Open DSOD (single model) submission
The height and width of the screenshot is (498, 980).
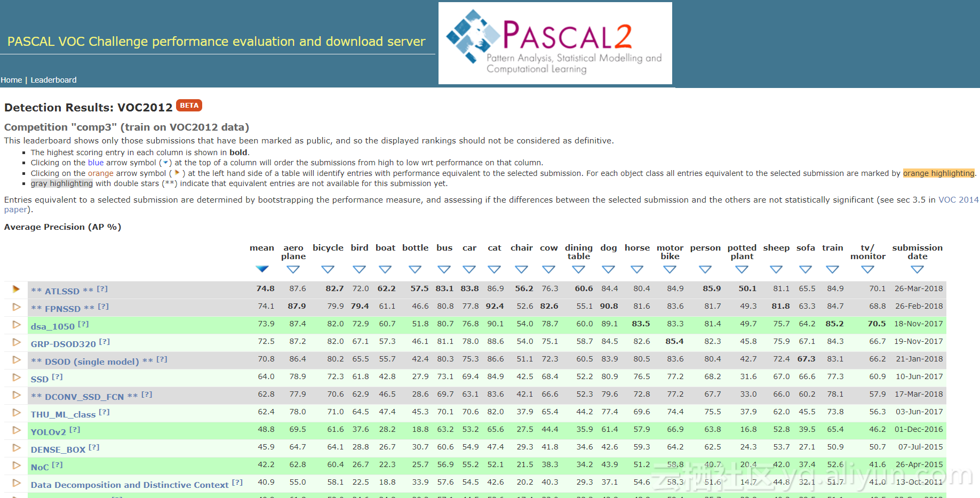pos(92,362)
